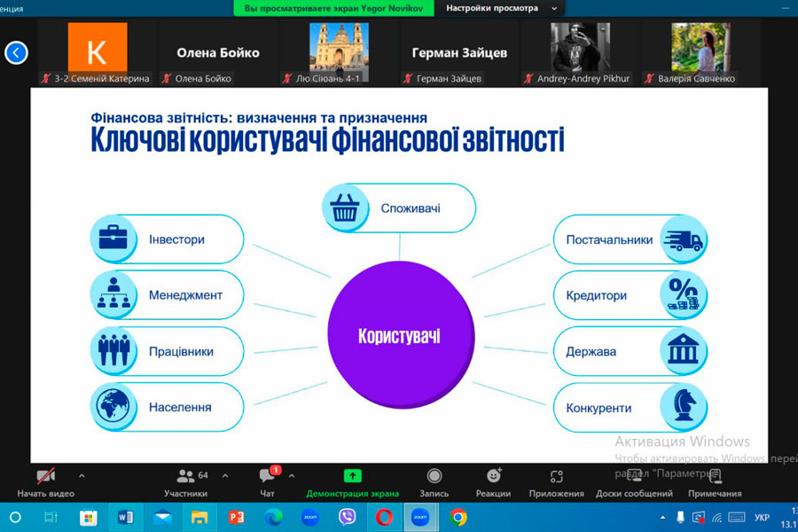Click the Населення globe icon on slide
The image size is (798, 532).
113,406
